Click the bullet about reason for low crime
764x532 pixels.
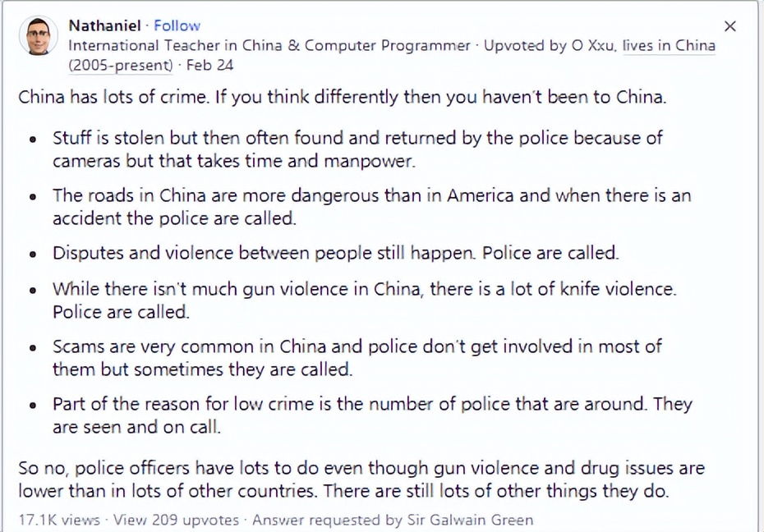371,415
